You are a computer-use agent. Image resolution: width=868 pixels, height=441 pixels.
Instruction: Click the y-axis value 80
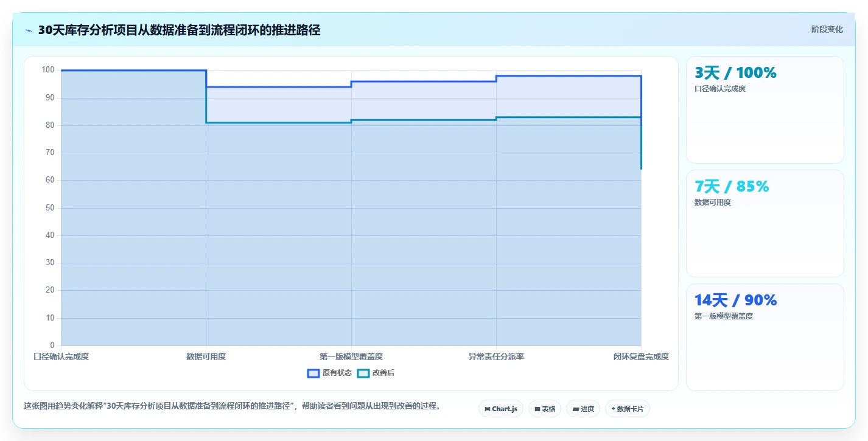click(x=50, y=125)
